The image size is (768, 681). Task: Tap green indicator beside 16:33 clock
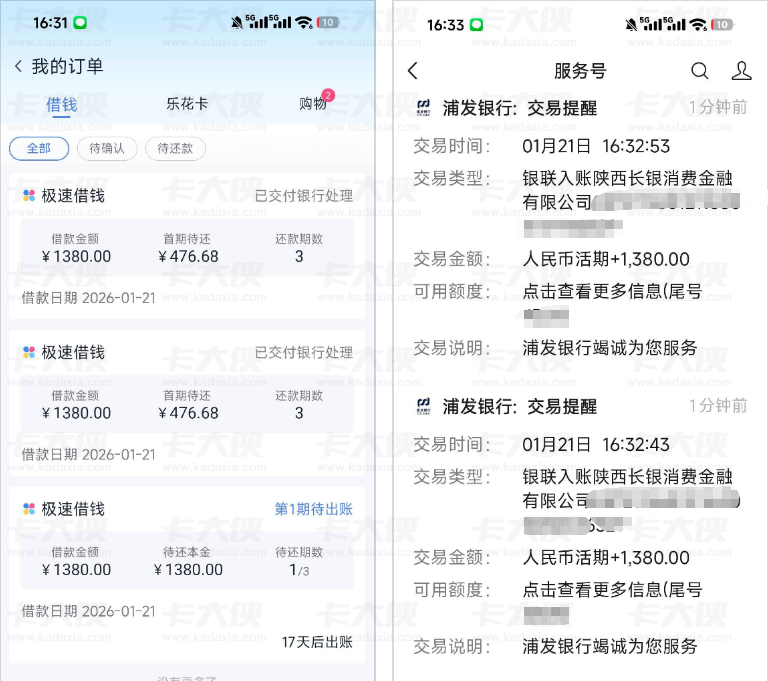pos(476,24)
